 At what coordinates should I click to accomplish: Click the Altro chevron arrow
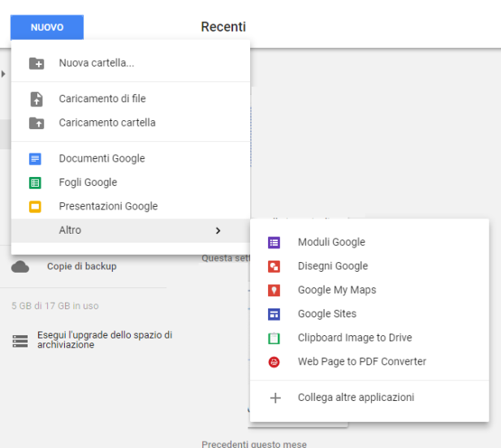pyautogui.click(x=218, y=230)
